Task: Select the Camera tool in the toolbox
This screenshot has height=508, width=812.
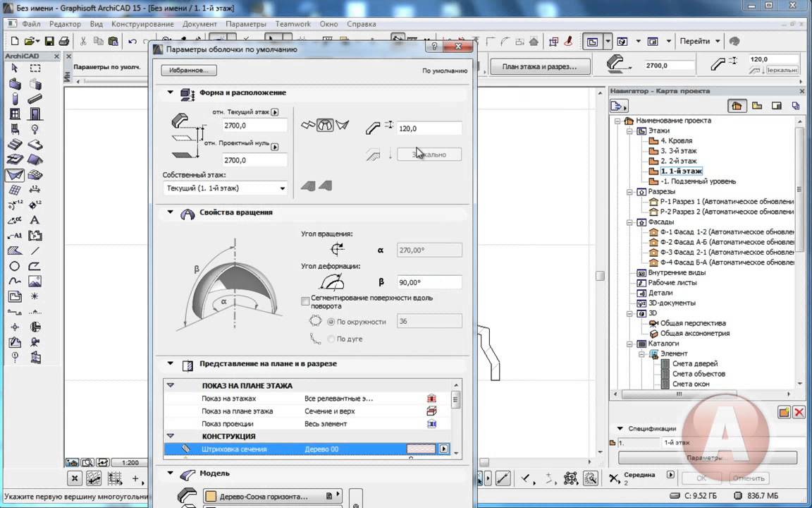Action: 35,342
